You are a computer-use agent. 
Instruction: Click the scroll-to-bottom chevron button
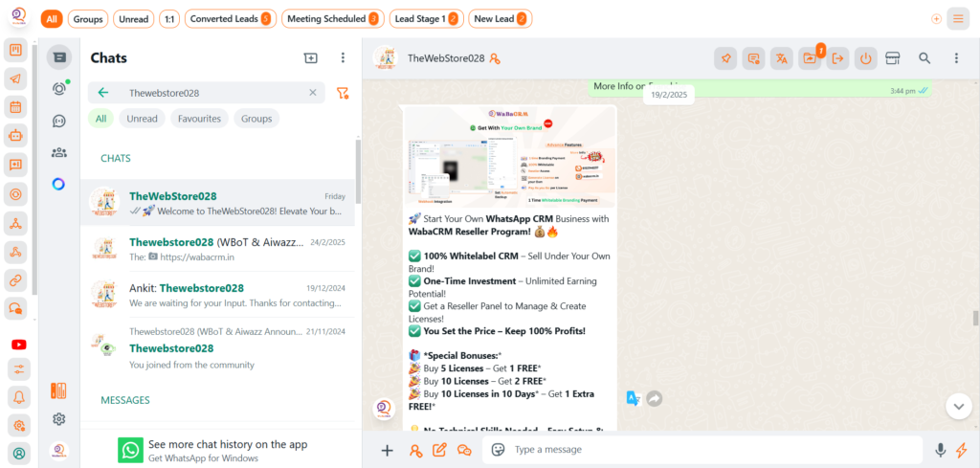pyautogui.click(x=958, y=406)
